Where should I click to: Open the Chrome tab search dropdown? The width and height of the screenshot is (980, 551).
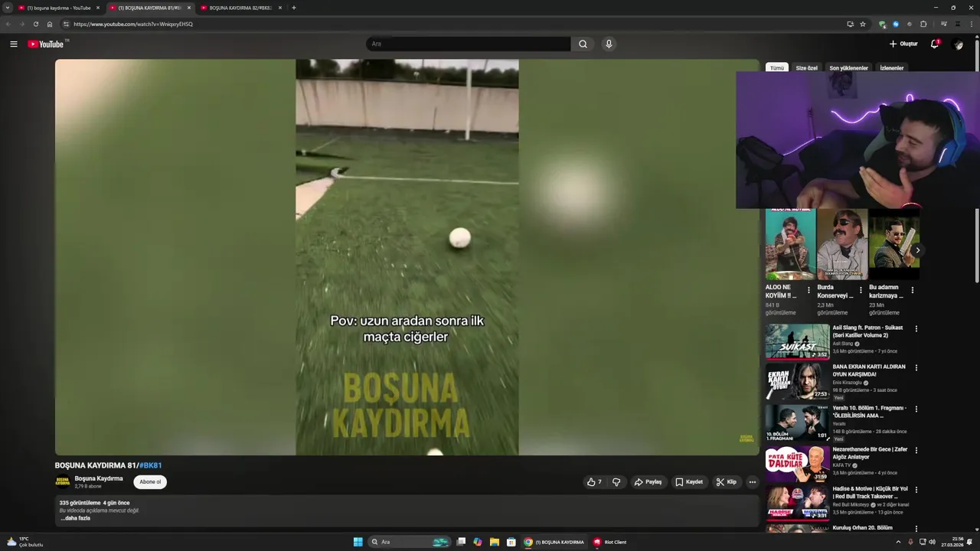tap(7, 8)
